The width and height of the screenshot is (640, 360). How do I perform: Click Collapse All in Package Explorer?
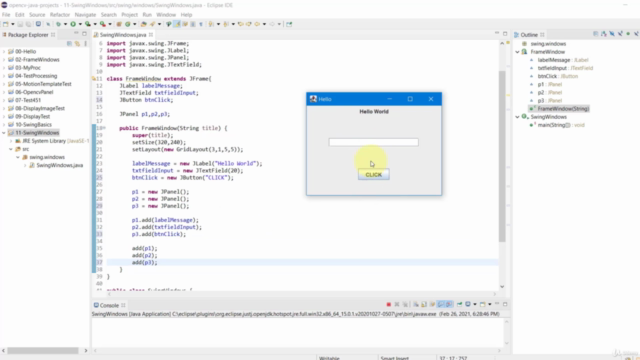tap(69, 43)
